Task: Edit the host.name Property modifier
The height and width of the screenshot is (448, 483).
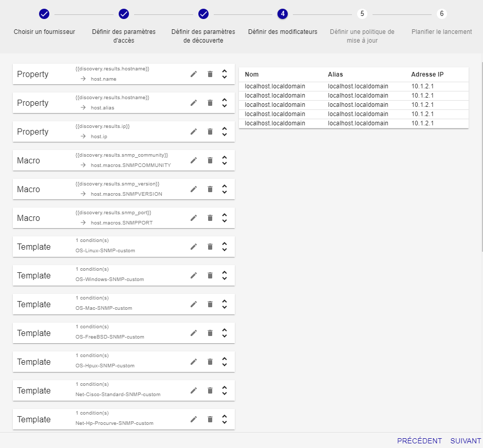Action: click(x=193, y=74)
